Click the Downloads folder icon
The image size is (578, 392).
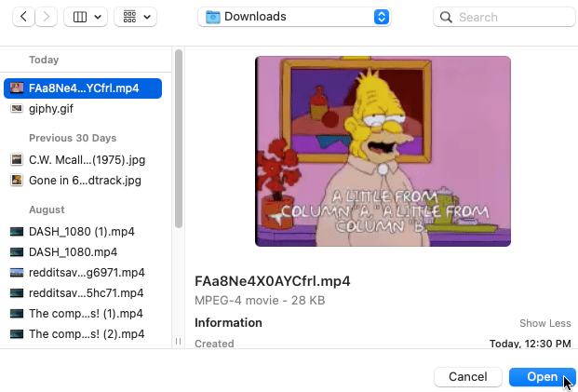[x=213, y=17]
